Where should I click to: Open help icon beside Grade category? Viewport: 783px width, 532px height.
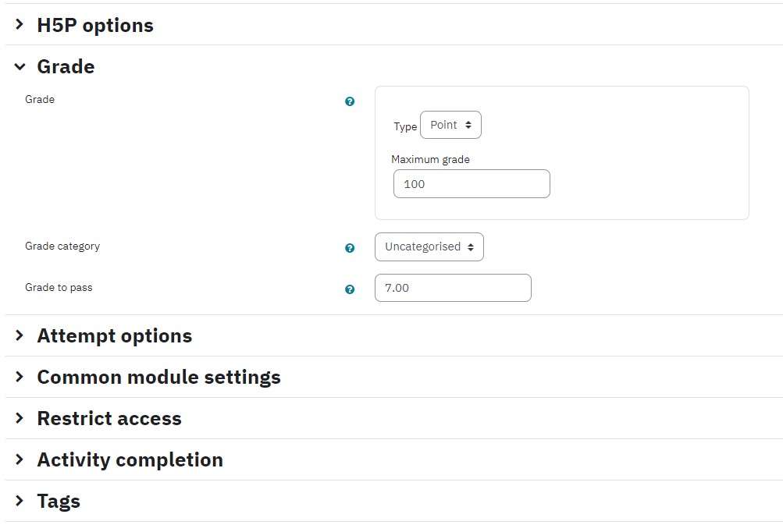(x=350, y=248)
